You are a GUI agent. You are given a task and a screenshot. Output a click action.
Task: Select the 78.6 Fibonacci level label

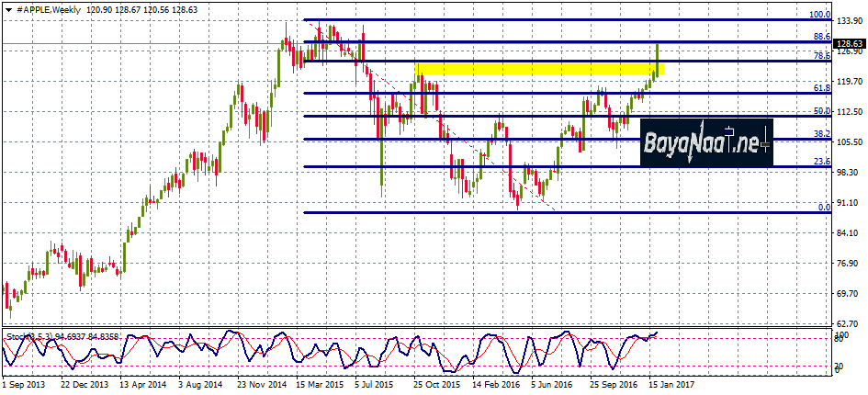pyautogui.click(x=821, y=56)
